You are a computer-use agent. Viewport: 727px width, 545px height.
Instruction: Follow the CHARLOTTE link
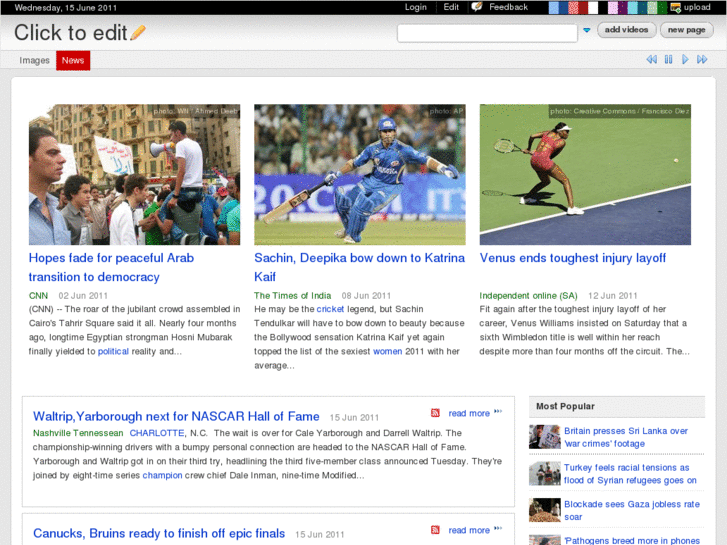point(157,433)
